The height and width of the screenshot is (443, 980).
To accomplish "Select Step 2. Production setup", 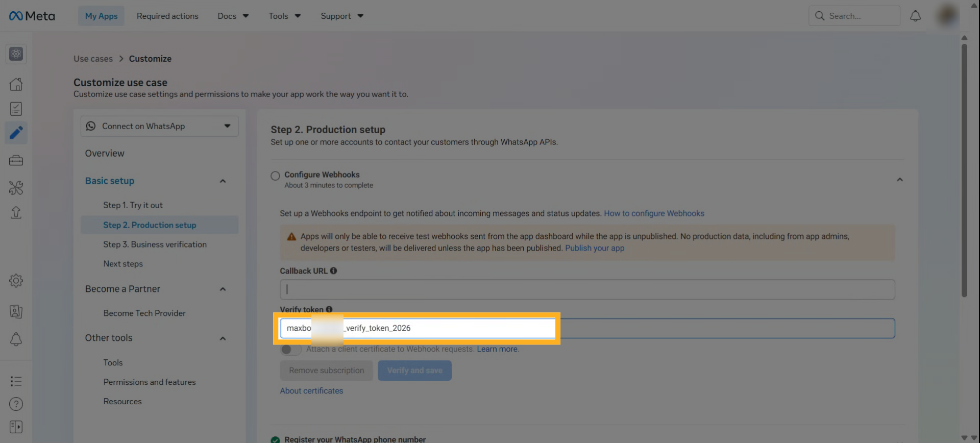I will click(x=159, y=225).
